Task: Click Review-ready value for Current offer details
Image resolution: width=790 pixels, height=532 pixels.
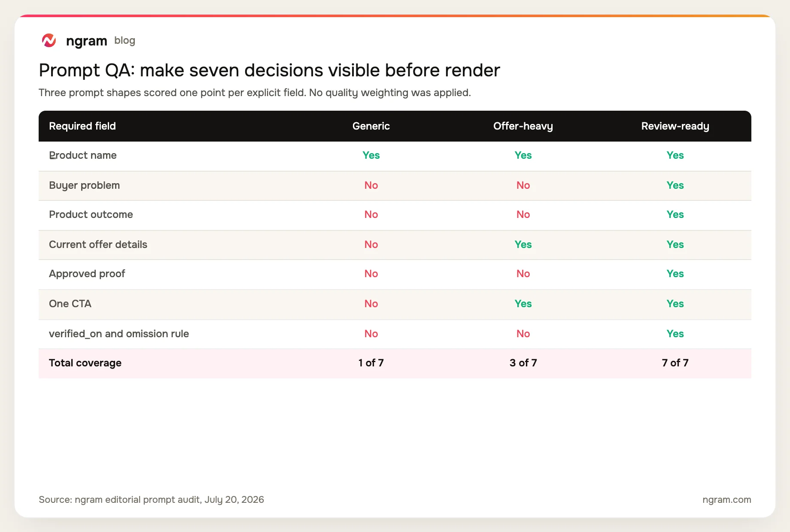Action: click(675, 245)
